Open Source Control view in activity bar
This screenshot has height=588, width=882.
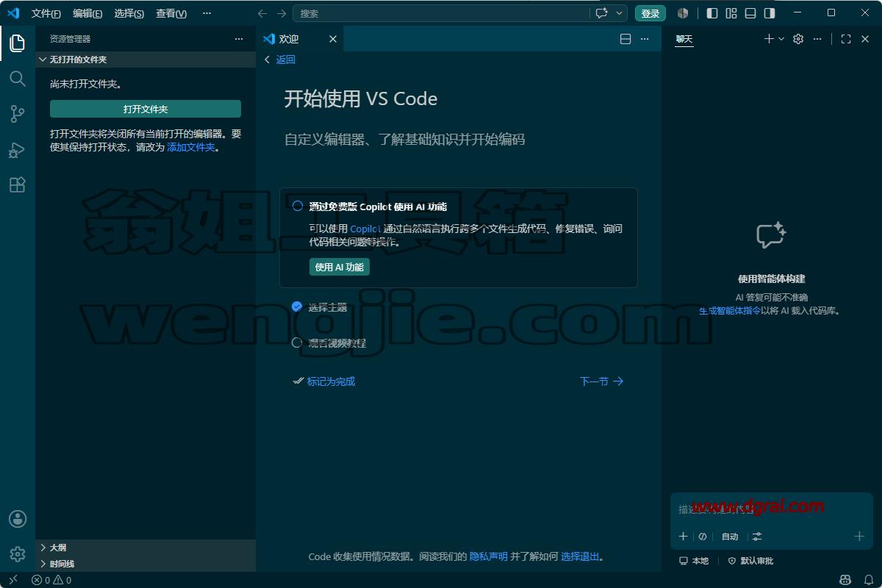(18, 114)
